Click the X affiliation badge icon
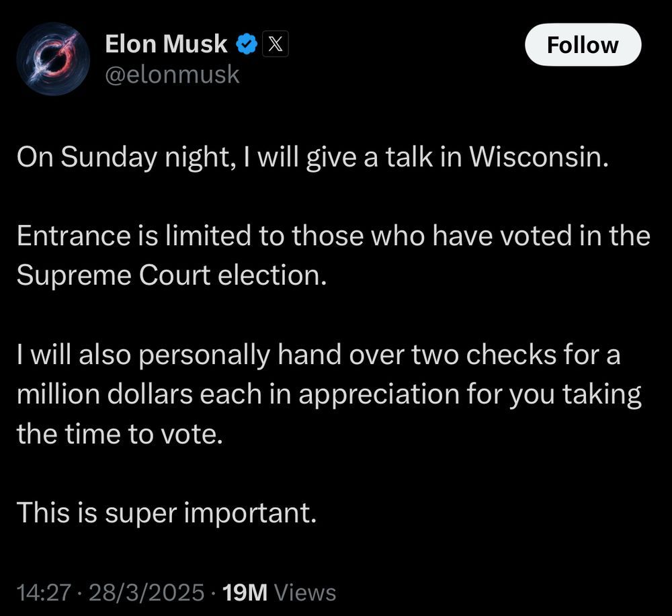 click(x=275, y=44)
